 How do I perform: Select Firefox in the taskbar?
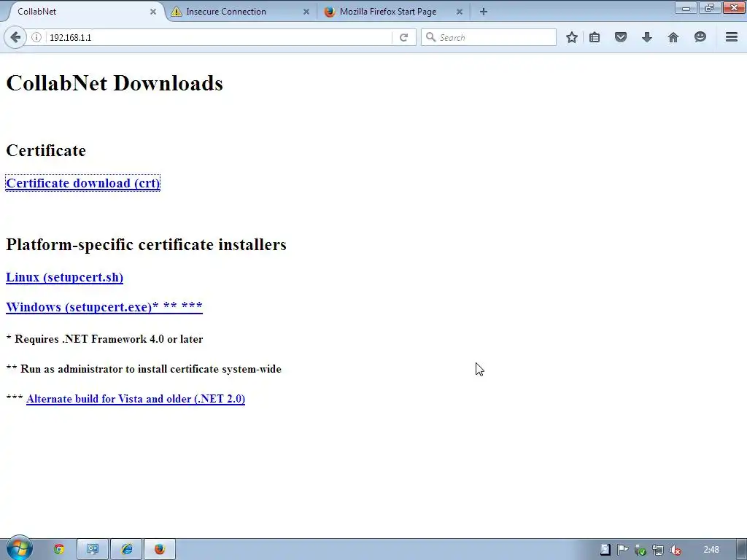coord(160,549)
